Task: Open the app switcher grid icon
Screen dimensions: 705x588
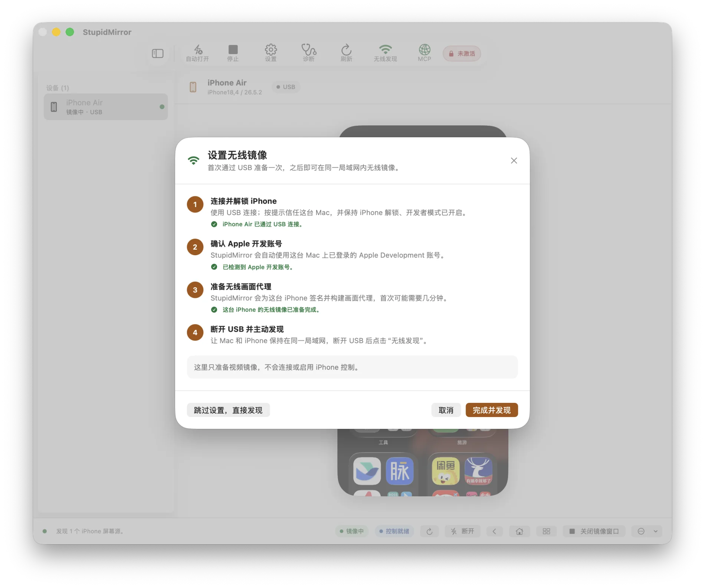Action: pyautogui.click(x=546, y=531)
